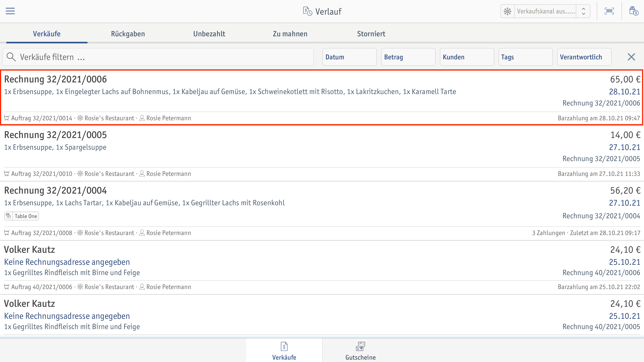Switch to the Unbezahlt tab
The height and width of the screenshot is (362, 644).
209,34
